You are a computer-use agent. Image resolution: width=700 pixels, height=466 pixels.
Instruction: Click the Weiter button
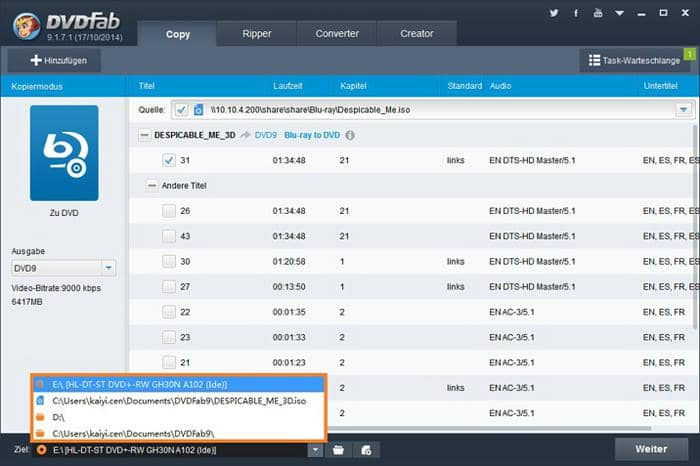651,449
